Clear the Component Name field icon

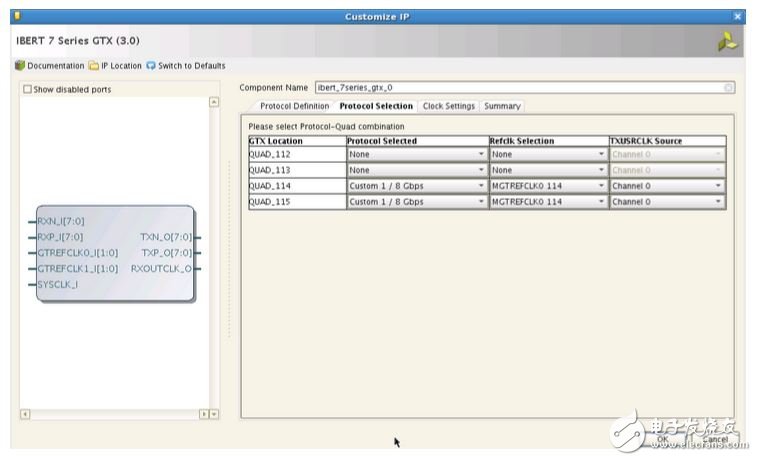click(x=729, y=88)
